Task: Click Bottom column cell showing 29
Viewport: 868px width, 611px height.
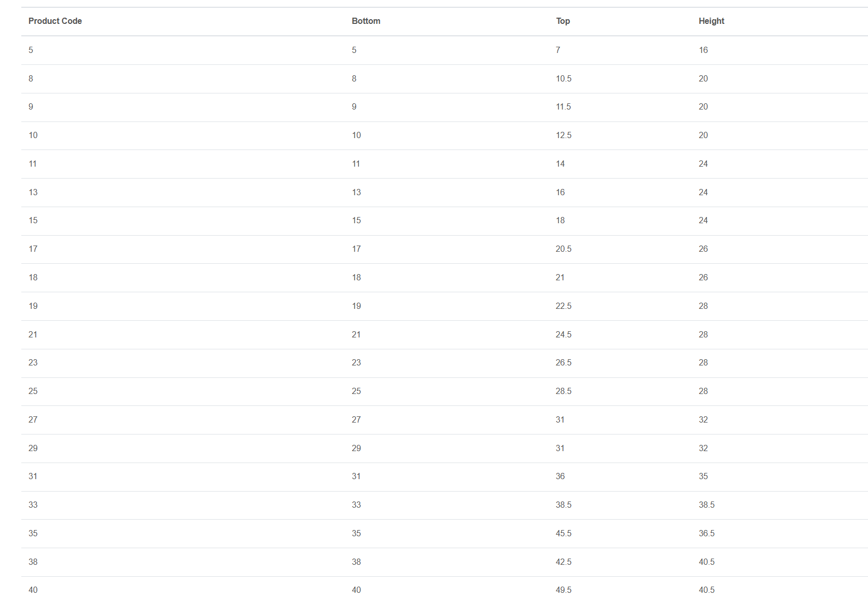Action: coord(356,449)
